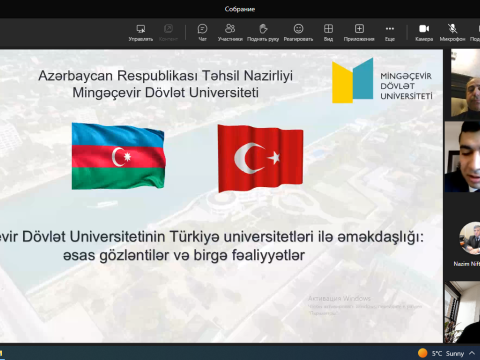
Task: Click the Mingəçevir Dövlət Universiteti logo
Action: 382,81
